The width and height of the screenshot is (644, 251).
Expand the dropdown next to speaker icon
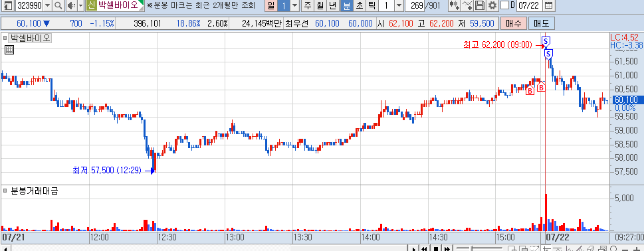[x=80, y=6]
